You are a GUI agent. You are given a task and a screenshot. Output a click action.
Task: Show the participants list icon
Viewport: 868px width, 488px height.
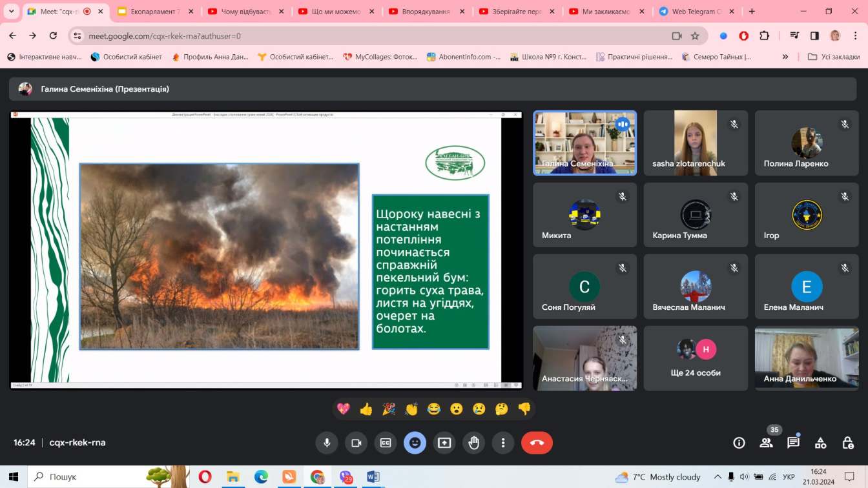tap(767, 443)
